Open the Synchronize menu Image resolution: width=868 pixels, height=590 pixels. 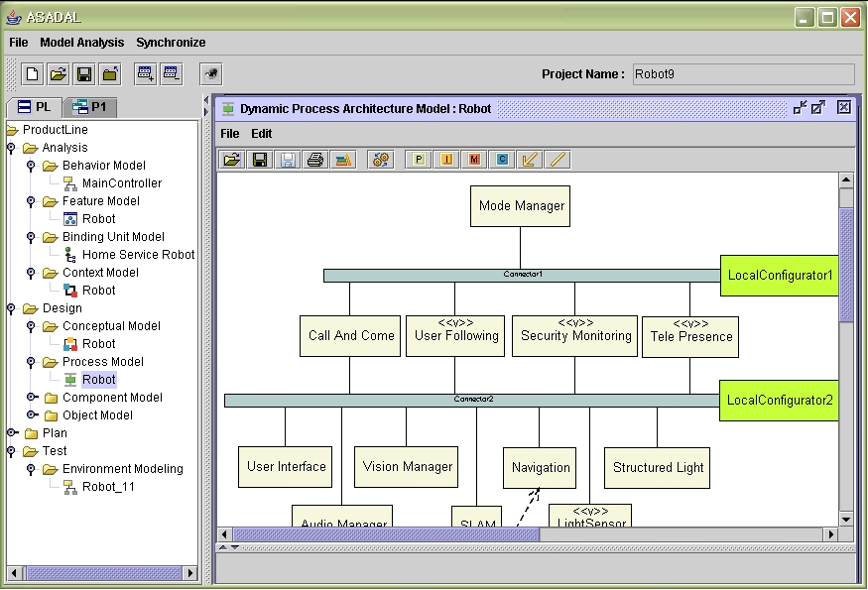coord(171,43)
